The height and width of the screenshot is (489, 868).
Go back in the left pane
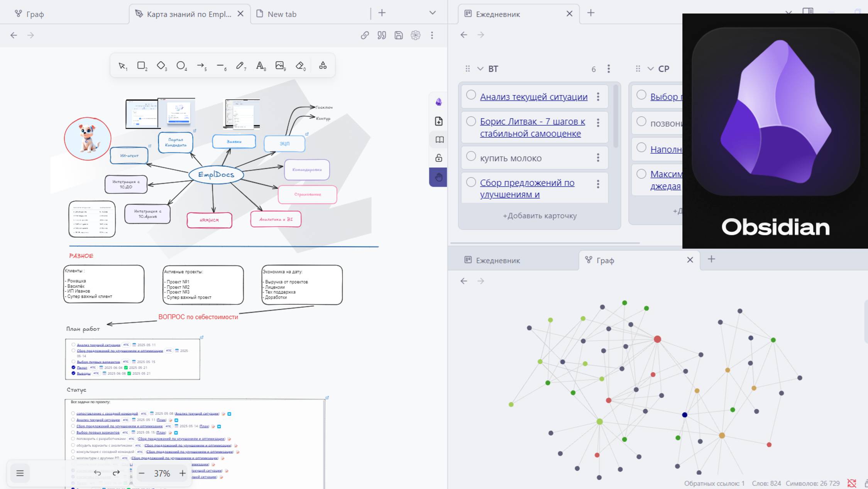(x=14, y=35)
